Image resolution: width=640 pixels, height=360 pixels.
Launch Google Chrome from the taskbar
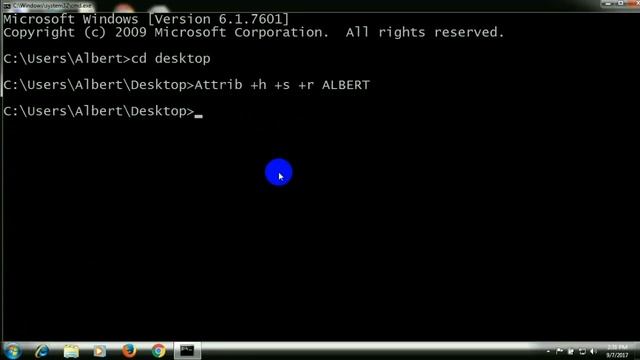pyautogui.click(x=158, y=351)
